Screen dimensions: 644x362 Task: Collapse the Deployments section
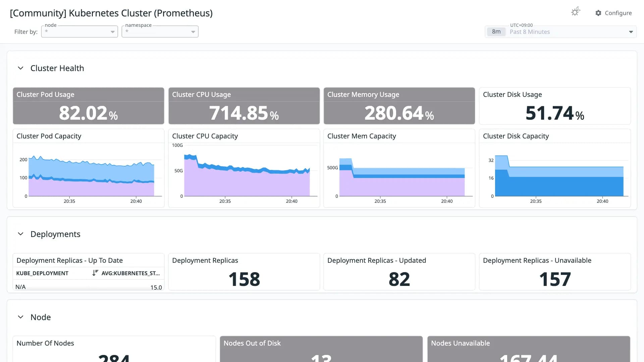click(x=20, y=234)
